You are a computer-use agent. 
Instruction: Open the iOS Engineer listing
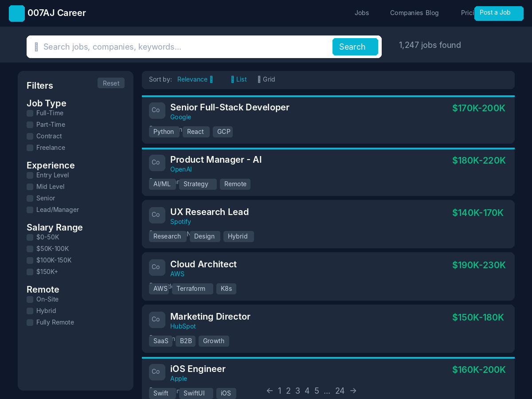pyautogui.click(x=198, y=369)
